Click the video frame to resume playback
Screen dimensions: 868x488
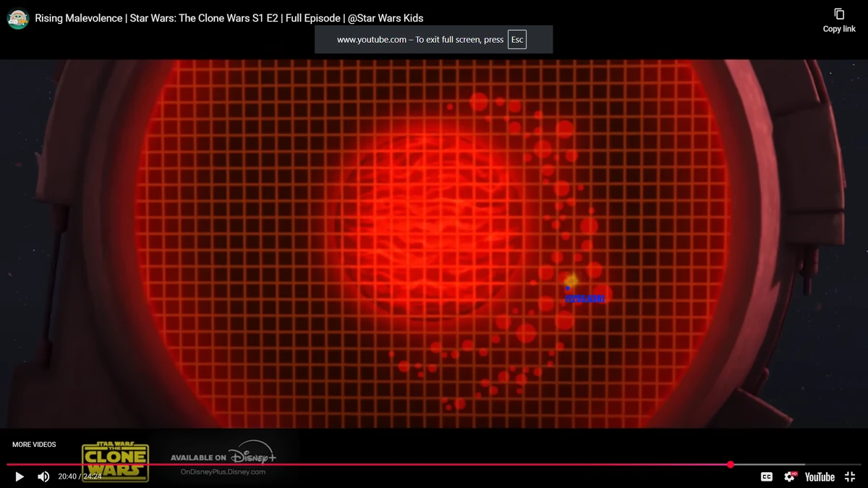pyautogui.click(x=434, y=244)
